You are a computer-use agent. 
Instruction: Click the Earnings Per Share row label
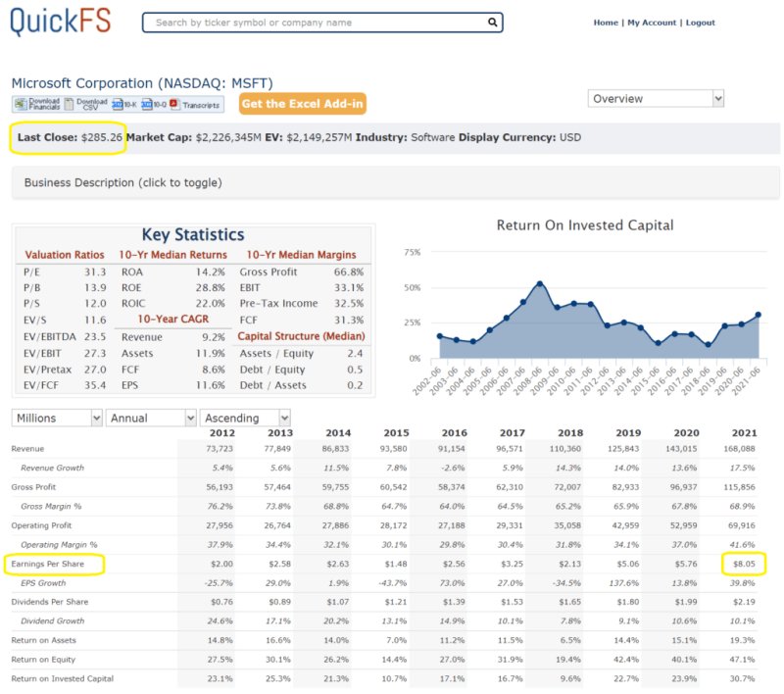47,564
